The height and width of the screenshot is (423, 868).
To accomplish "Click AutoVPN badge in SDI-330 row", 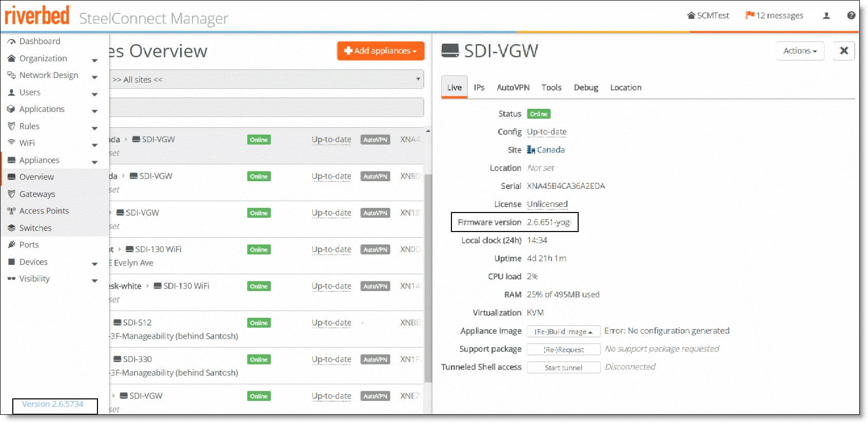I will [x=375, y=359].
